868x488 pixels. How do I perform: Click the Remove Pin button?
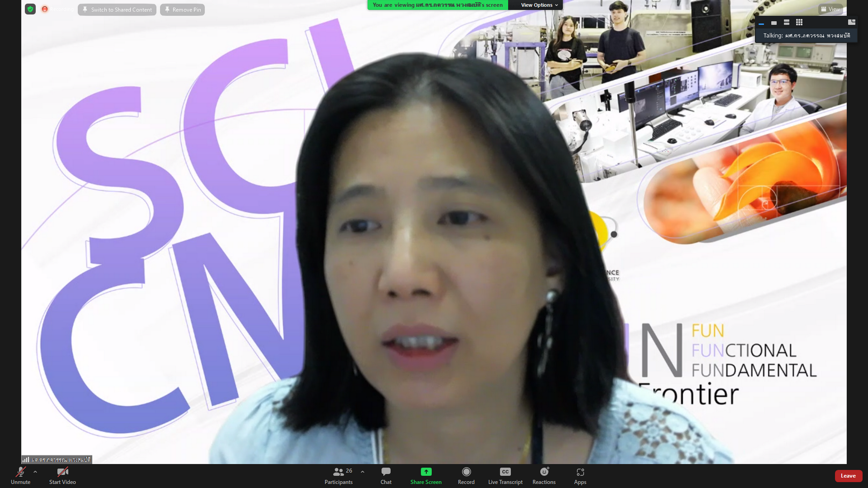[x=182, y=10]
